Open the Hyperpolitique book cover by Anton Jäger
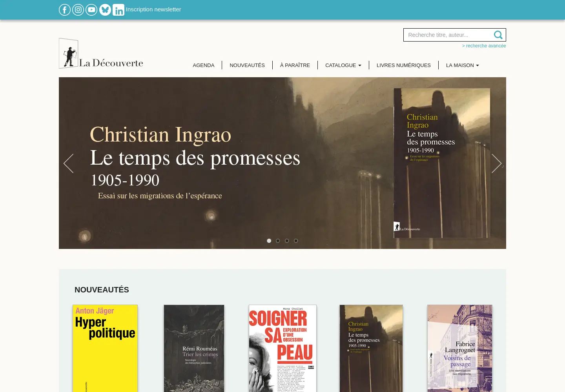 tap(105, 348)
